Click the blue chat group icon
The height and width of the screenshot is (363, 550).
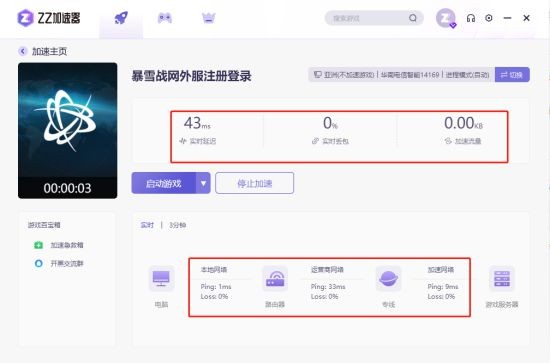click(38, 263)
